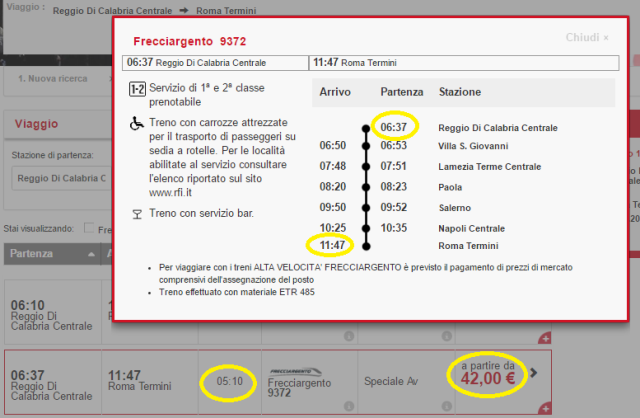Image resolution: width=640 pixels, height=418 pixels.
Task: Toggle the Stai visualizzando filter checkbox
Action: pyautogui.click(x=89, y=228)
